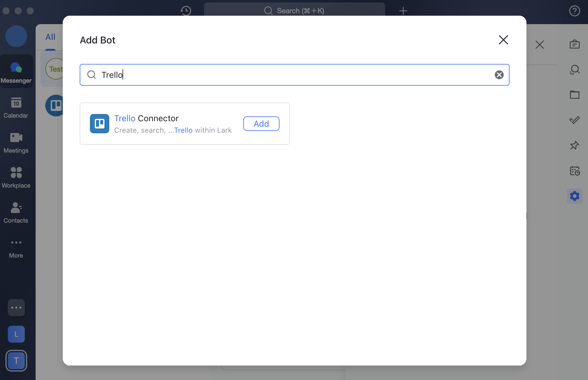588x380 pixels.
Task: Open message search in right sidebar
Action: click(x=575, y=69)
